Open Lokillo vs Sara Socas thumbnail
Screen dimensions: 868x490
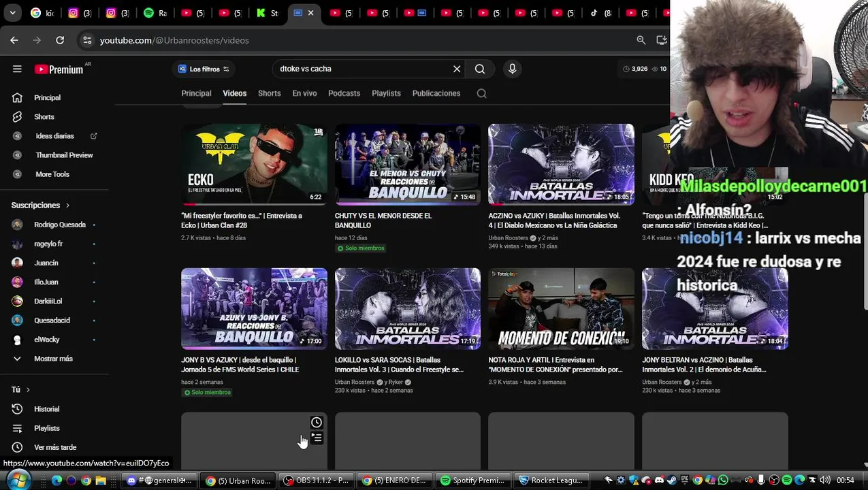click(408, 308)
